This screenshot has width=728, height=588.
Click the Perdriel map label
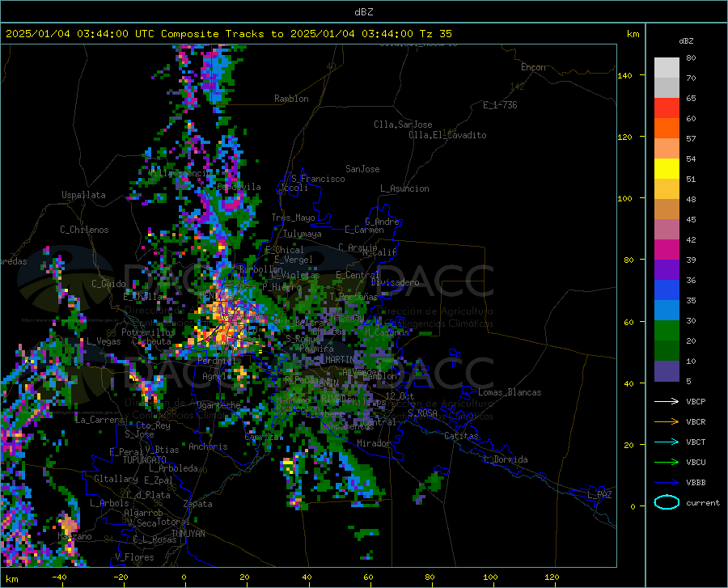(x=217, y=360)
